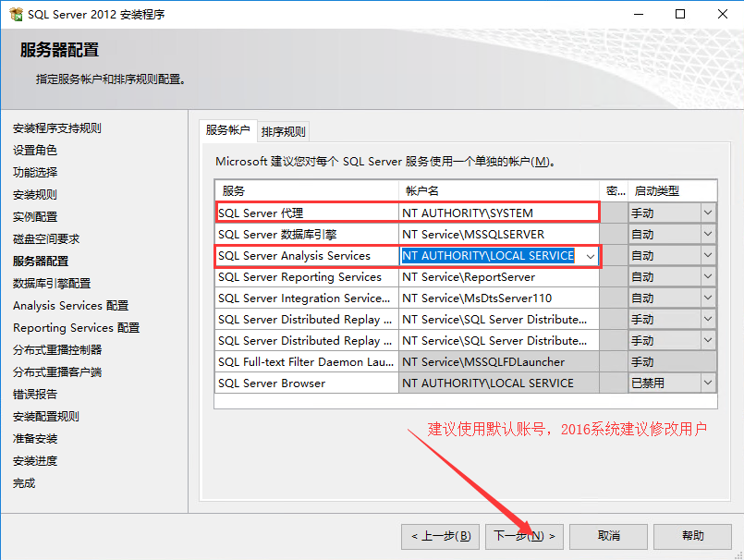Close the SQL Server 2012 setup window

[x=722, y=14]
